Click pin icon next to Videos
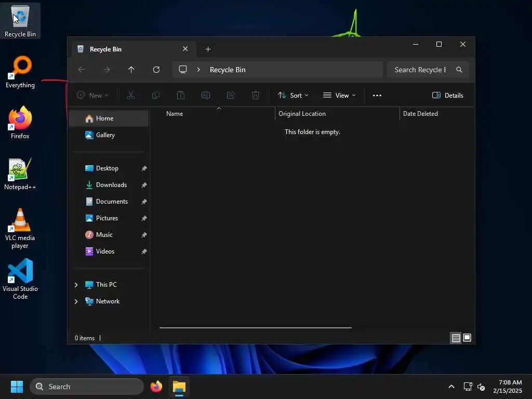Screen dimensions: 532x399 click(x=144, y=251)
